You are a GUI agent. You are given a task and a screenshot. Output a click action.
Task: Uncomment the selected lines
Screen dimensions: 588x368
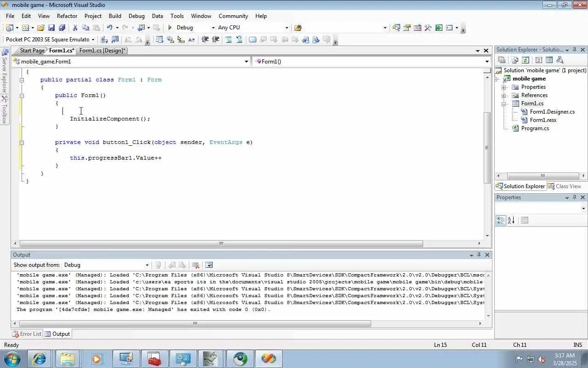[x=239, y=40]
